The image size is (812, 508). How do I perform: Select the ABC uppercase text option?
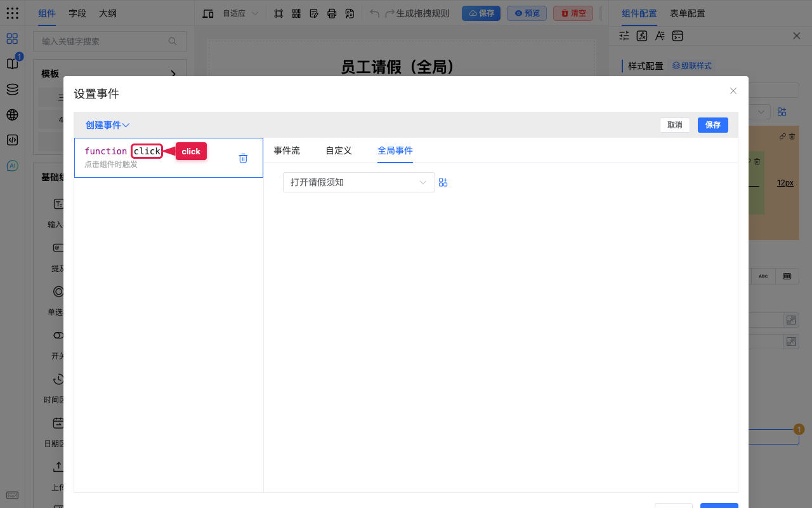763,276
